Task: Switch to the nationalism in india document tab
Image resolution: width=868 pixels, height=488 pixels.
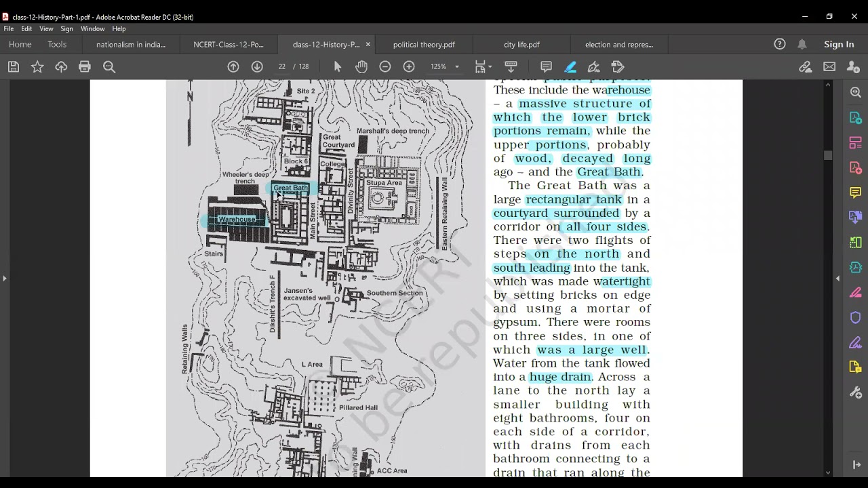Action: [x=131, y=45]
